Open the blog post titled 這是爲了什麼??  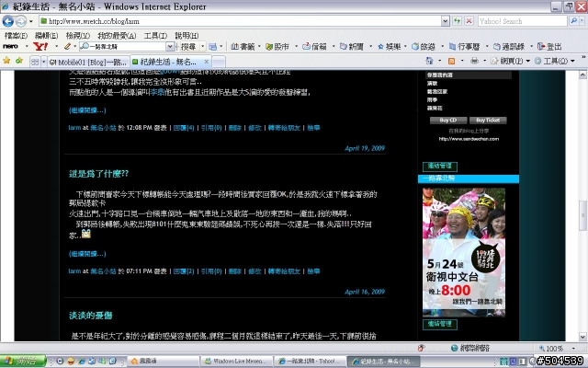[98, 174]
